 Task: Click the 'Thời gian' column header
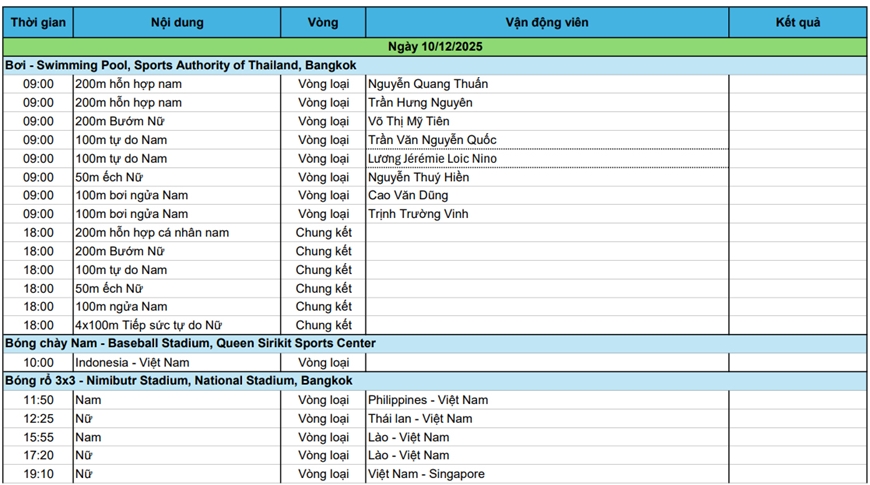click(38, 22)
